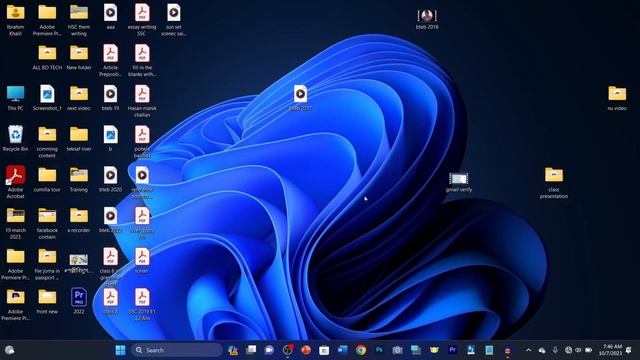Select the image file named b
The height and width of the screenshot is (360, 640).
[111, 139]
